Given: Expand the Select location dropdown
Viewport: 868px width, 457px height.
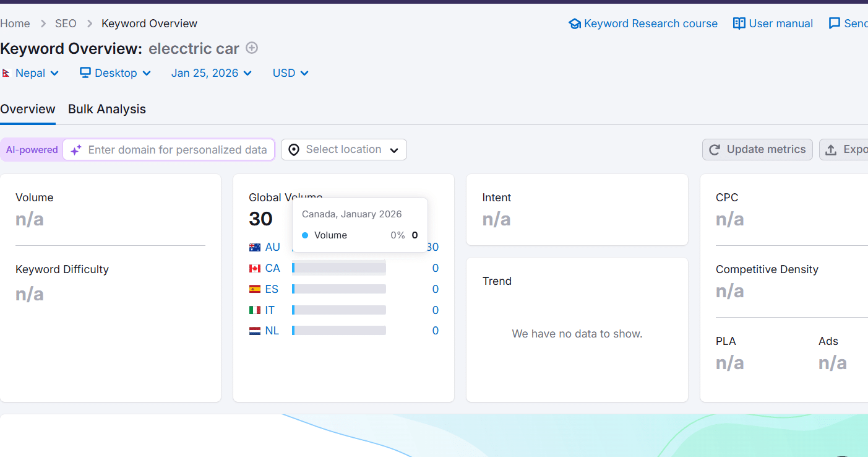Looking at the screenshot, I should point(344,150).
